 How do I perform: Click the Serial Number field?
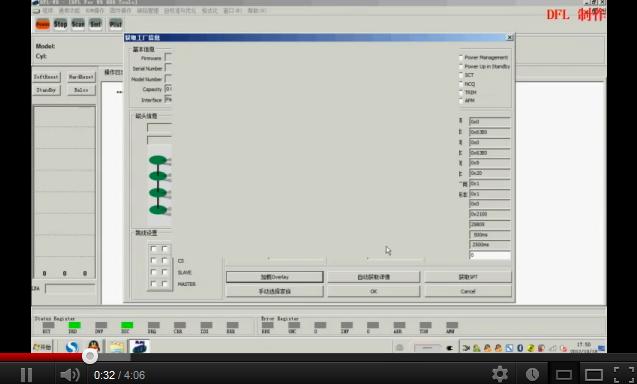[168, 68]
